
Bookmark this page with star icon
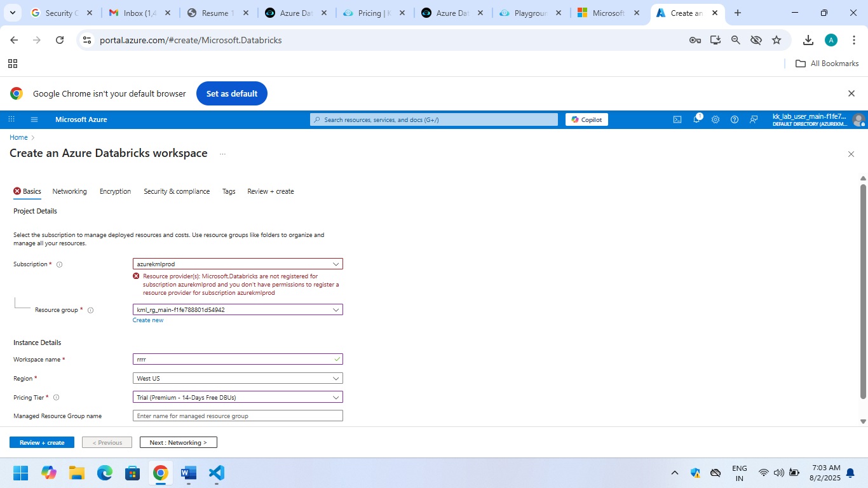[x=776, y=40]
